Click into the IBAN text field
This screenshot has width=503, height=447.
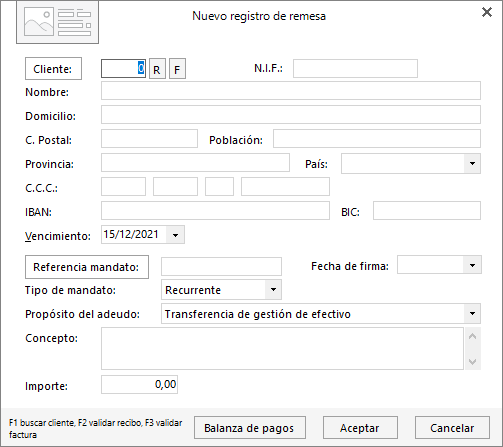215,210
